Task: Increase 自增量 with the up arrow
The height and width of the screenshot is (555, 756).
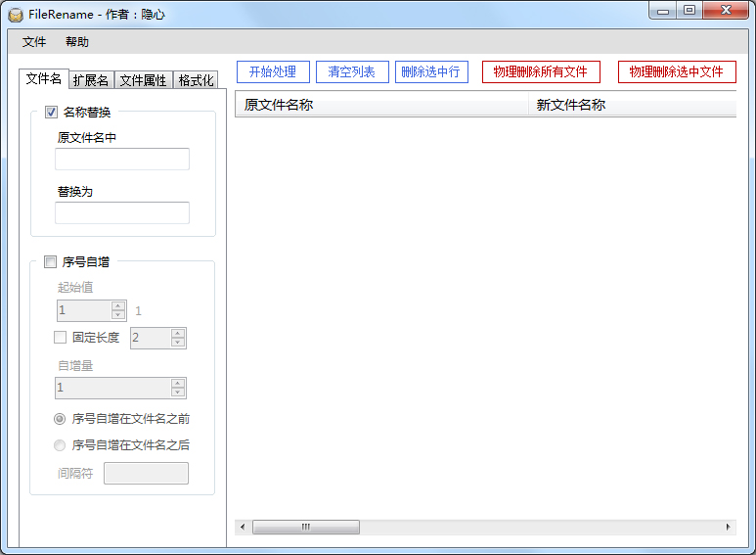Action: (178, 383)
